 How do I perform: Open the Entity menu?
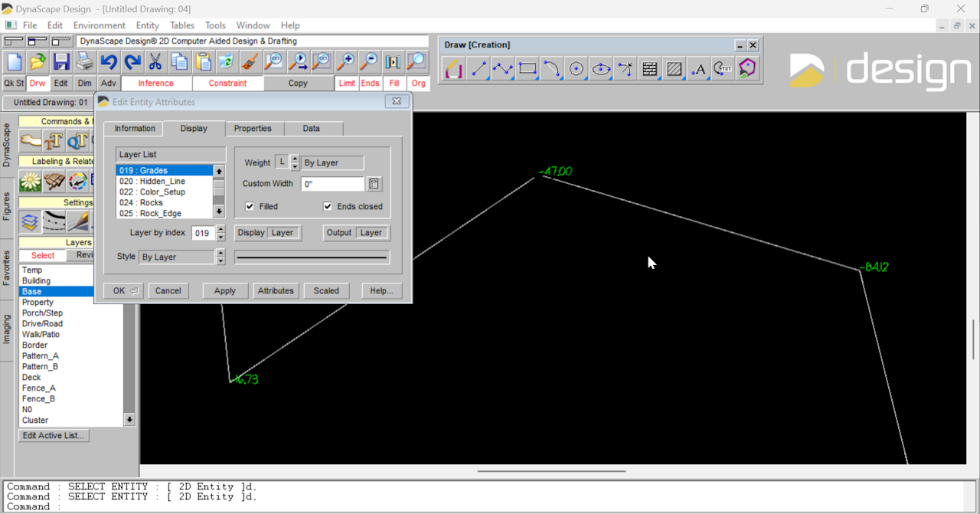[148, 25]
